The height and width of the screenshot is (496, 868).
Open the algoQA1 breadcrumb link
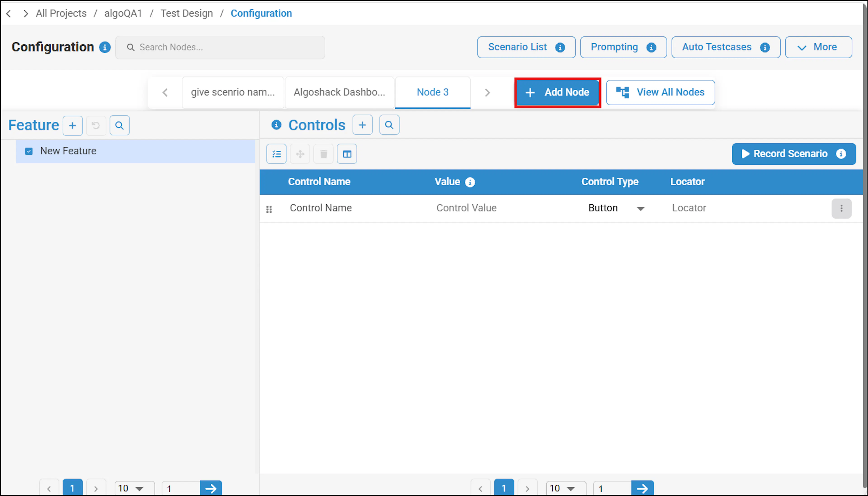(x=123, y=13)
